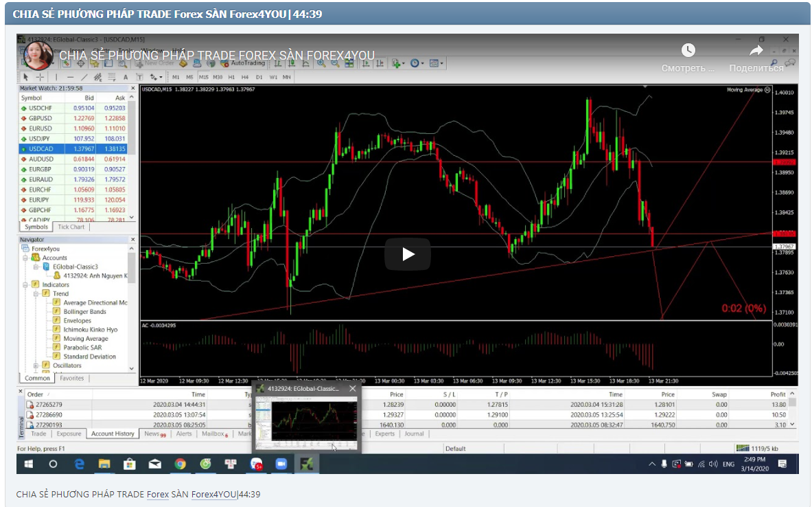Remove the Moving Average via the chart's delete toggle
Image resolution: width=812 pixels, height=507 pixels.
(767, 90)
